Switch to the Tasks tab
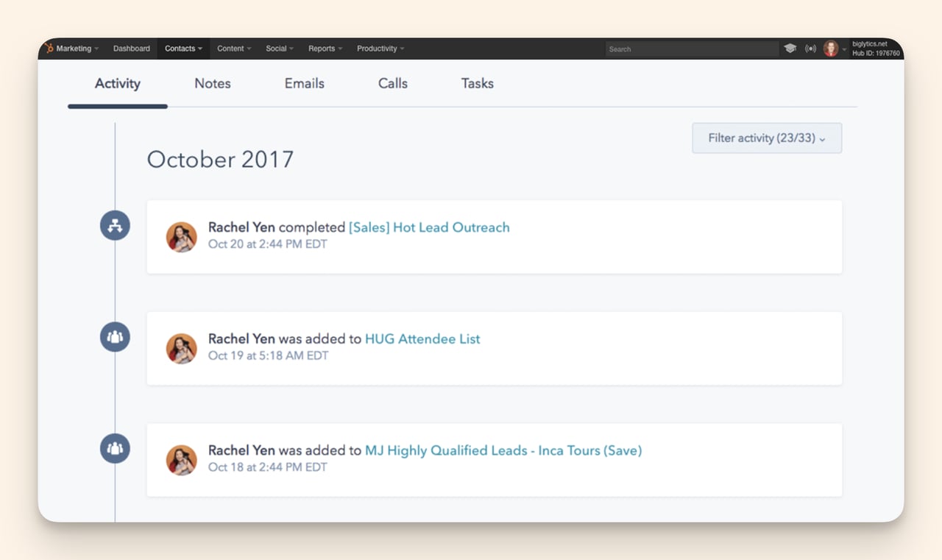942x560 pixels. point(478,84)
